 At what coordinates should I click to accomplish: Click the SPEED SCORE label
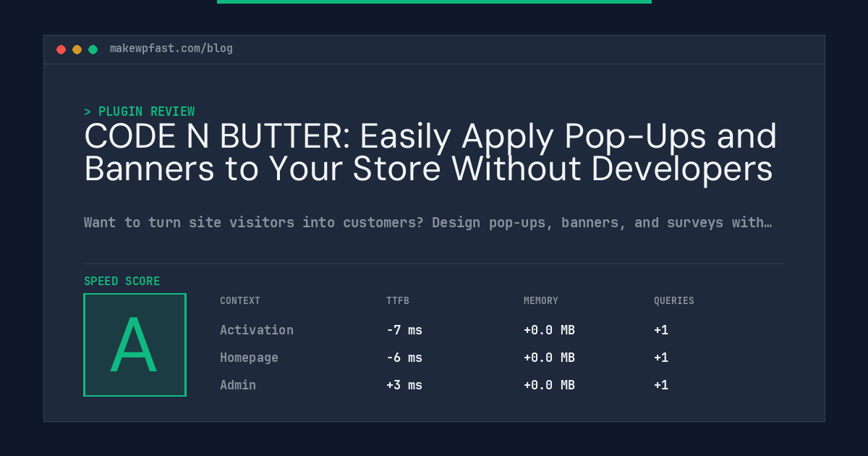pyautogui.click(x=122, y=282)
